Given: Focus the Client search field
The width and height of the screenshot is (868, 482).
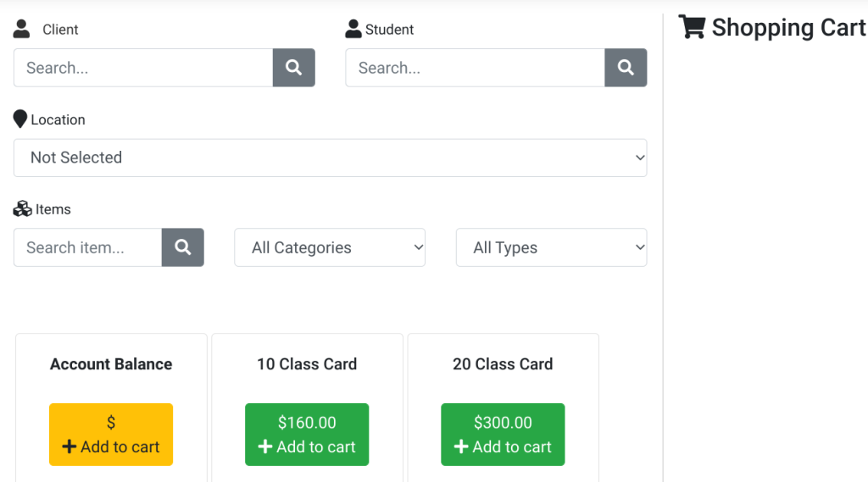Looking at the screenshot, I should (143, 68).
